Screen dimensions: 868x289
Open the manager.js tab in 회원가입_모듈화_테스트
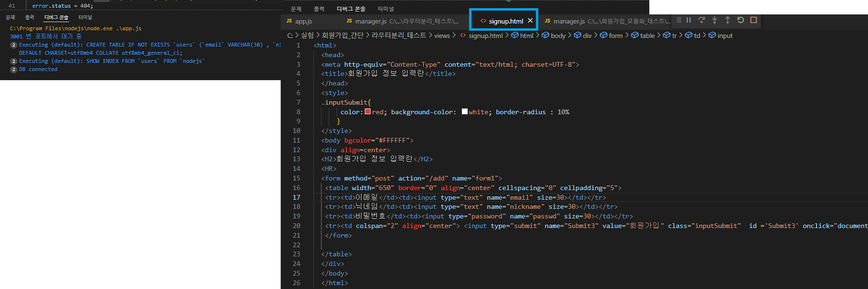[607, 21]
